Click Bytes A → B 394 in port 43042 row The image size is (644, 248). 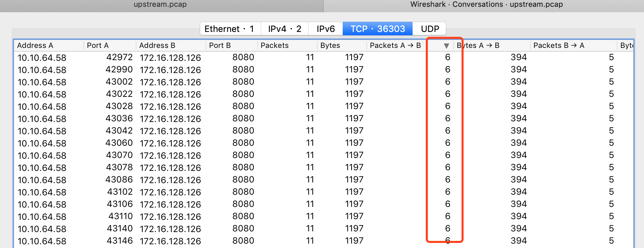(x=519, y=131)
